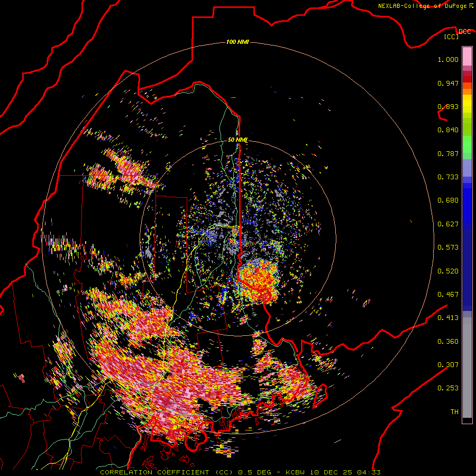Click the 0.413 color scale label
This screenshot has width=476, height=476.
[448, 318]
